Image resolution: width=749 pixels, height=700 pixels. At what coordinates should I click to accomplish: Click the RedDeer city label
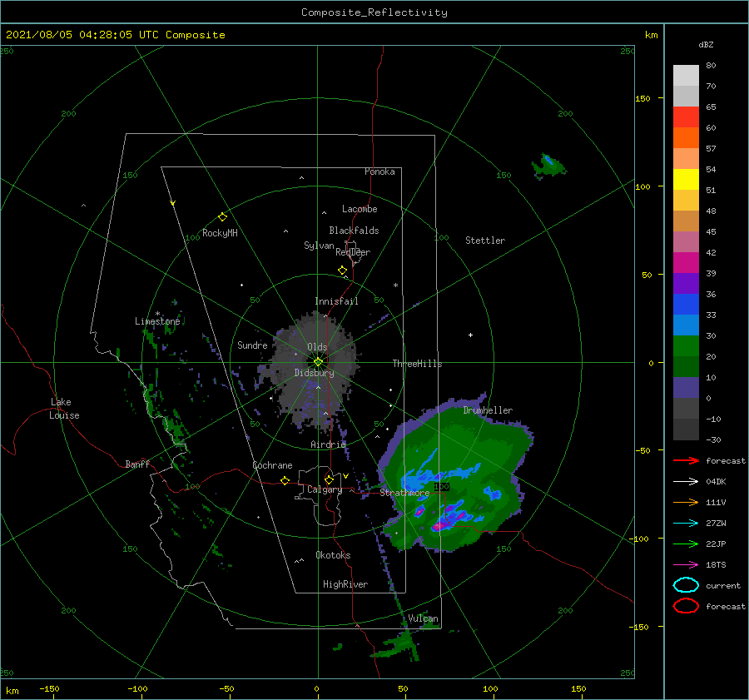(353, 252)
